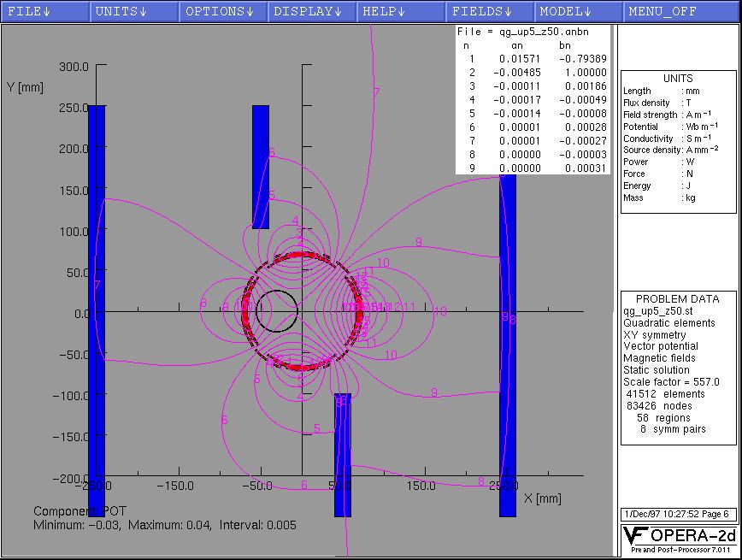Click the Component: POT label
This screenshot has height=560, width=742.
coord(79,511)
